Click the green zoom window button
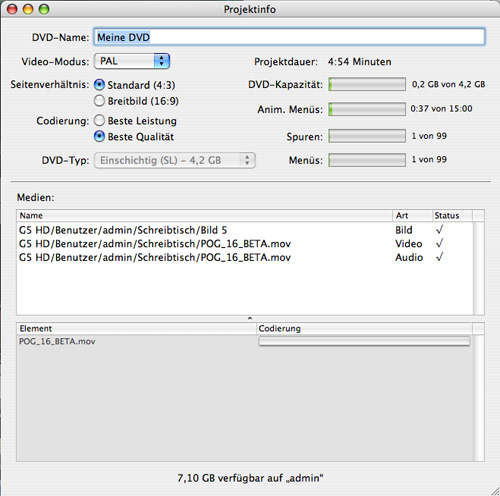500x496 pixels. tap(44, 9)
